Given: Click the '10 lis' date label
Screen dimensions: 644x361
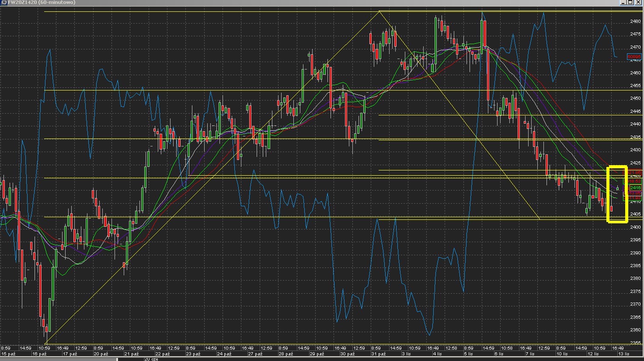Looking at the screenshot, I should [x=562, y=354].
